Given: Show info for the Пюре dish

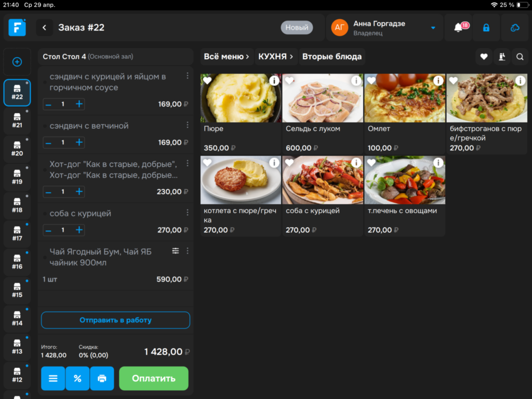Looking at the screenshot, I should tap(274, 81).
